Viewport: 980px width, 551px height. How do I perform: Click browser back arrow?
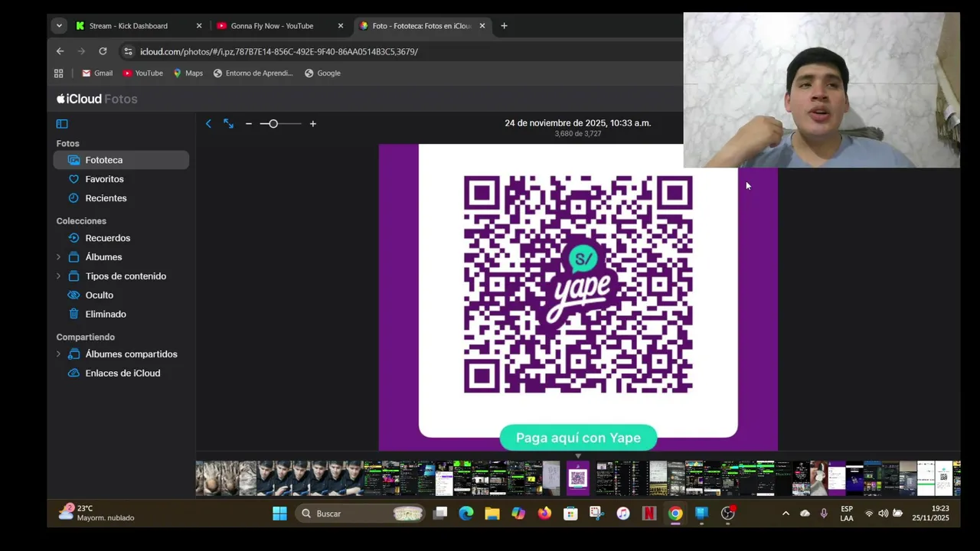click(60, 51)
